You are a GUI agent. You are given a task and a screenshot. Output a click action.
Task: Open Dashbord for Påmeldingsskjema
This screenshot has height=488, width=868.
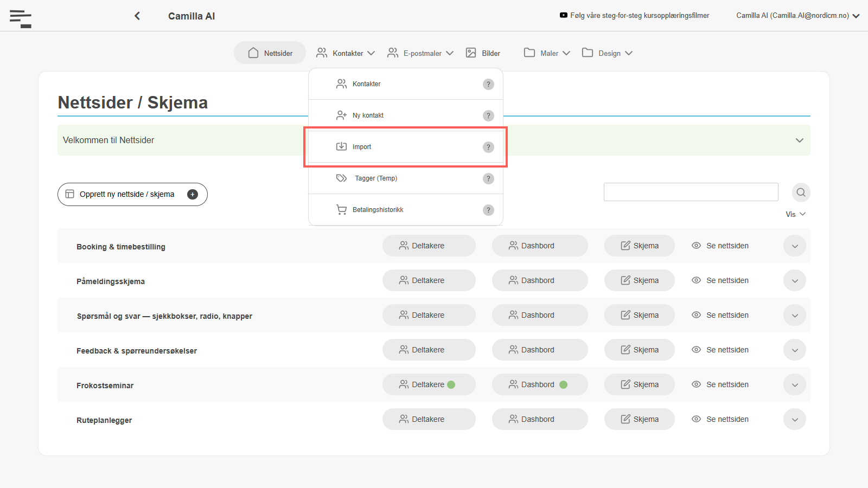(x=540, y=280)
